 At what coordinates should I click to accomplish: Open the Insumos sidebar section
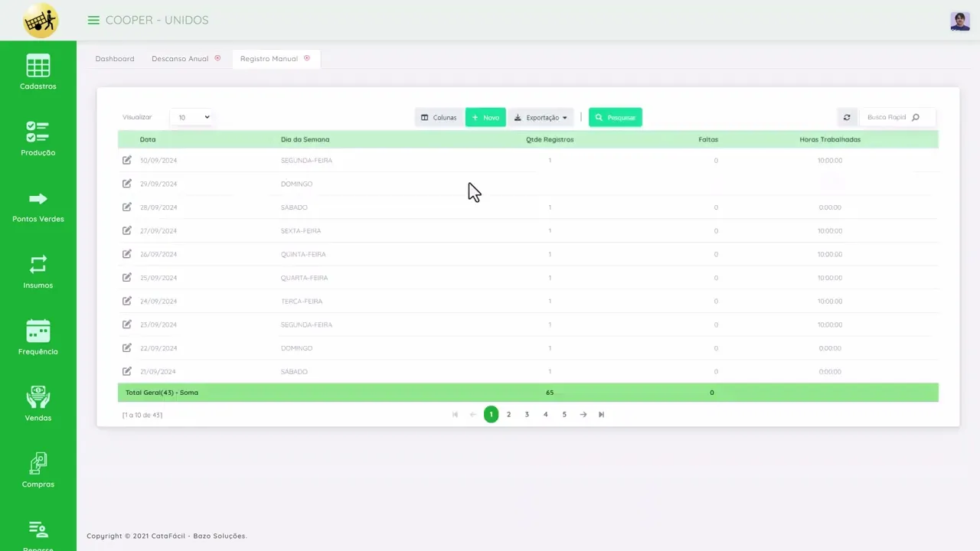[x=38, y=272]
